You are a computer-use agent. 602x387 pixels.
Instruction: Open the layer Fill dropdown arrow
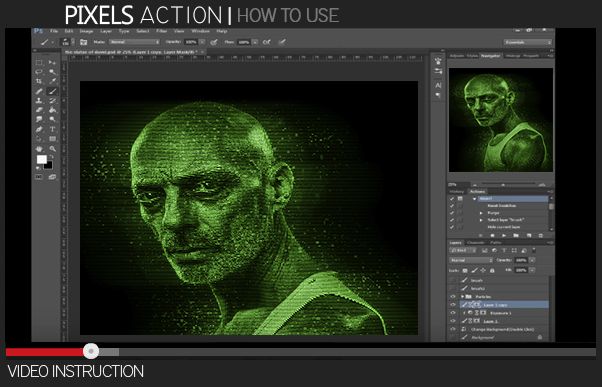(532, 270)
